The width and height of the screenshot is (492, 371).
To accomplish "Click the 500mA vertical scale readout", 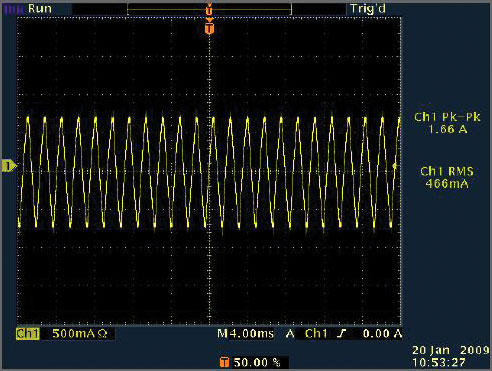I will (x=74, y=334).
